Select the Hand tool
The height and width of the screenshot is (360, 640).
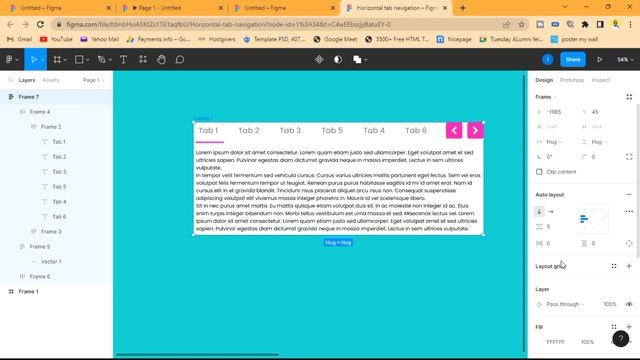tap(161, 60)
